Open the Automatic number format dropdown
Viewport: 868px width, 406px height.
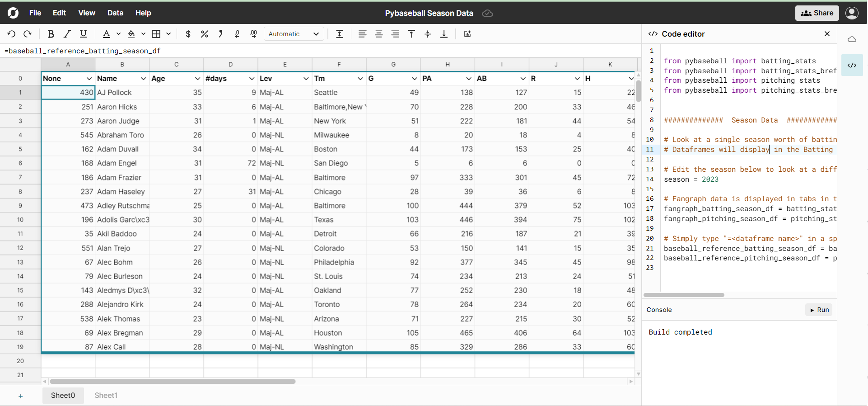point(294,34)
